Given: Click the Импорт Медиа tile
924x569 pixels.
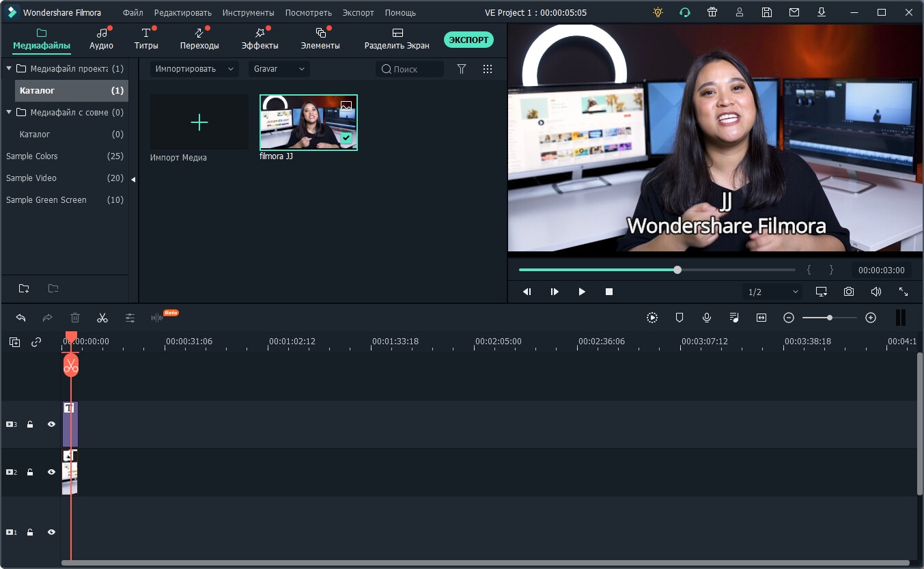Looking at the screenshot, I should coord(199,123).
